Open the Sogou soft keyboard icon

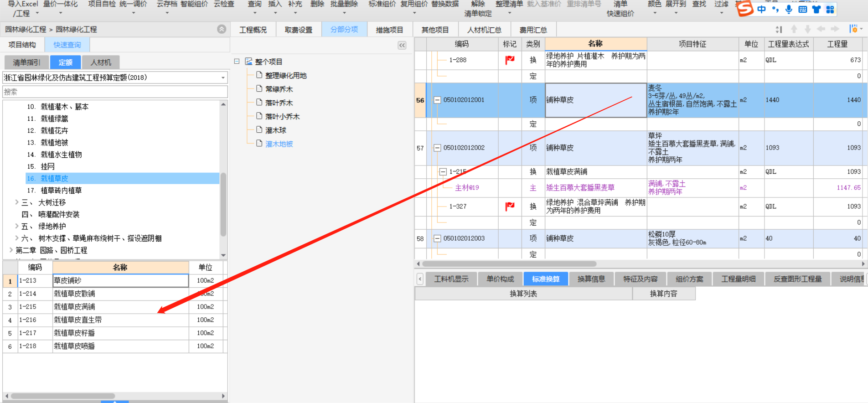[x=803, y=9]
